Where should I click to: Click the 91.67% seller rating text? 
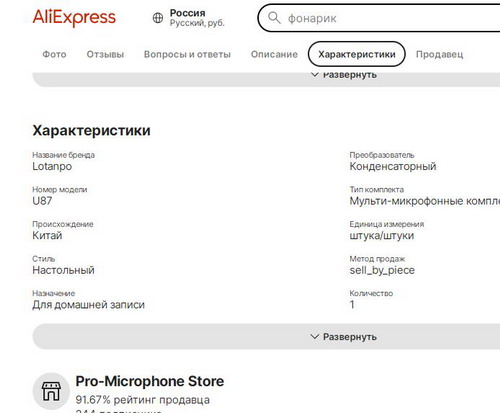click(142, 400)
